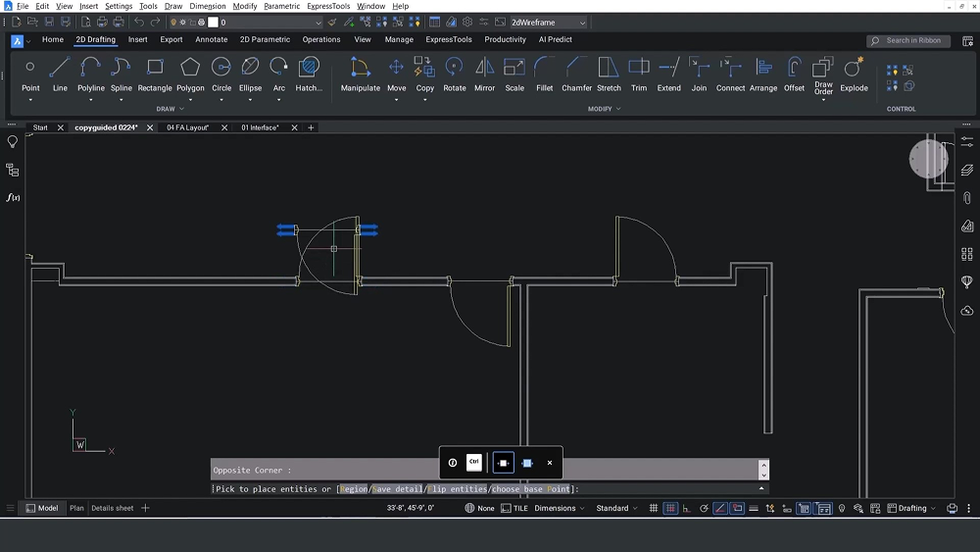This screenshot has height=552, width=980.
Task: Open the Tips lightbulb side panel
Action: tap(13, 142)
